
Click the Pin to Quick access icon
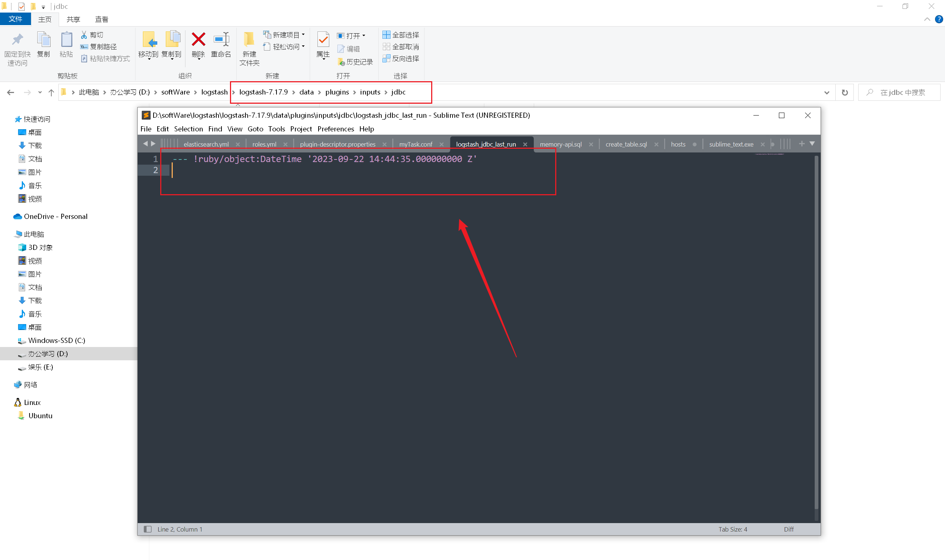pos(17,39)
